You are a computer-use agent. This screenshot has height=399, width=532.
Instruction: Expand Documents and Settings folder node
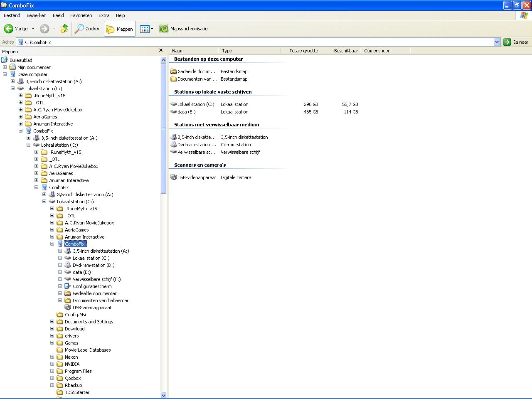(x=52, y=322)
